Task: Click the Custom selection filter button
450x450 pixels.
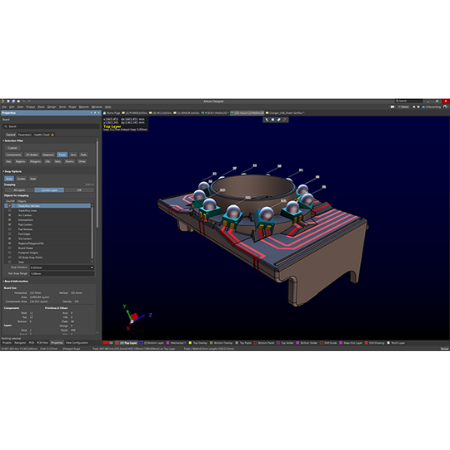Action: click(x=12, y=148)
